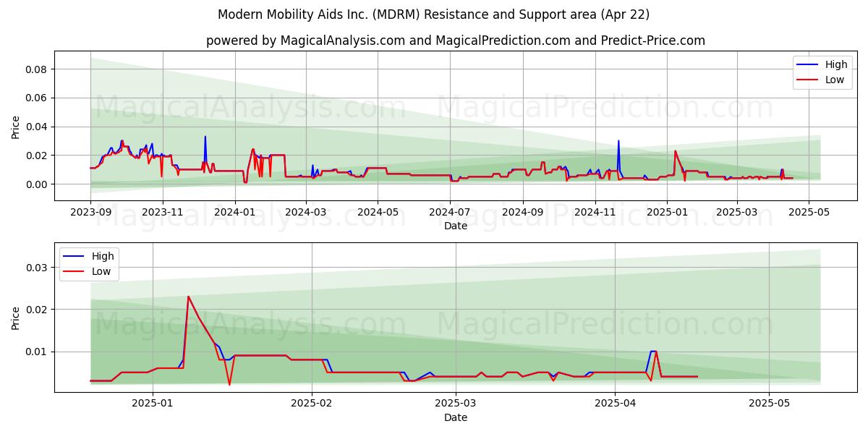This screenshot has height=434, width=868.
Task: Click the '2024-05' tick label
Action: click(x=378, y=213)
